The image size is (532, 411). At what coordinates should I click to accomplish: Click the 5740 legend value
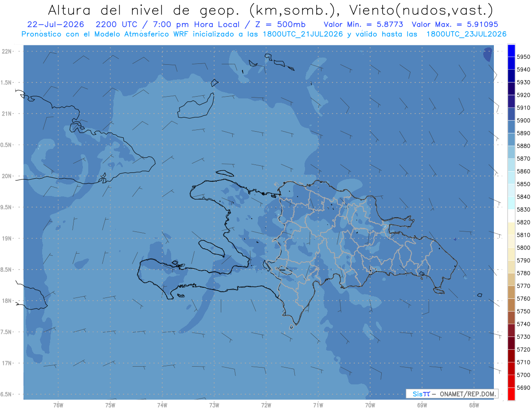[x=523, y=324]
